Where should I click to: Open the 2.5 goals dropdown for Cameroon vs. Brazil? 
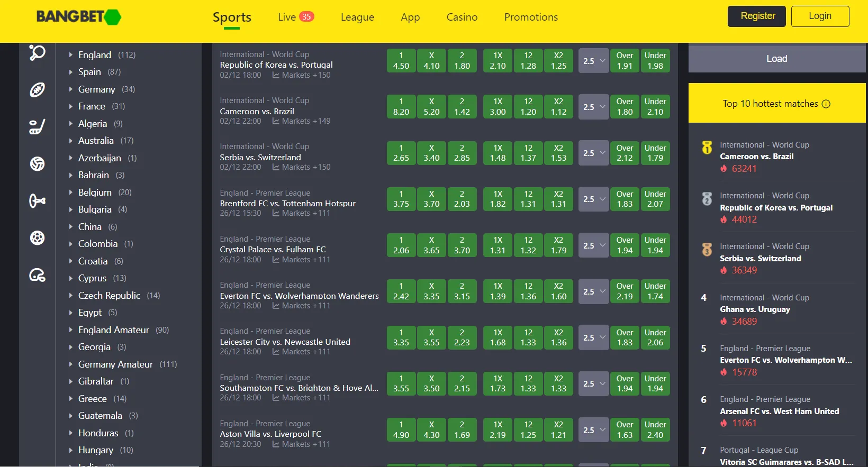point(593,107)
